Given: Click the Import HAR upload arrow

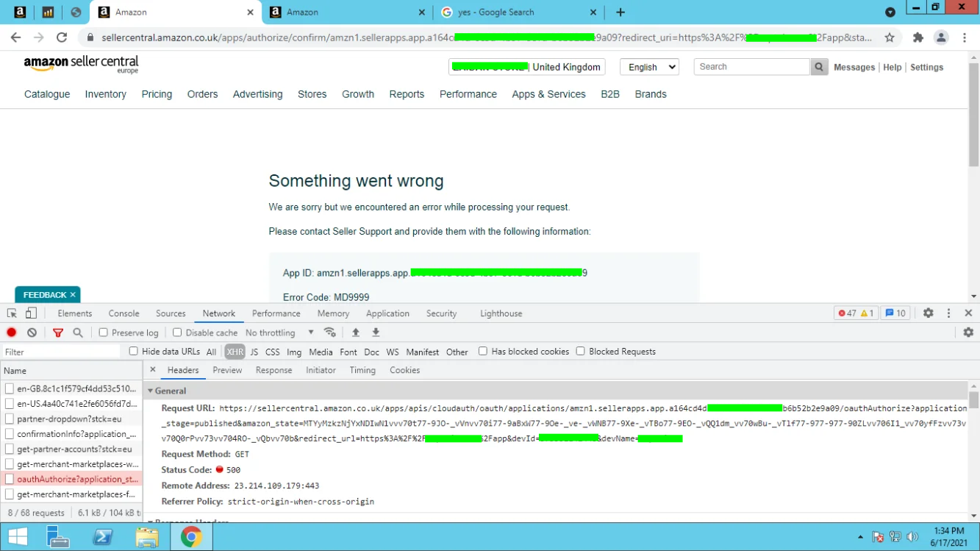Looking at the screenshot, I should click(x=356, y=333).
